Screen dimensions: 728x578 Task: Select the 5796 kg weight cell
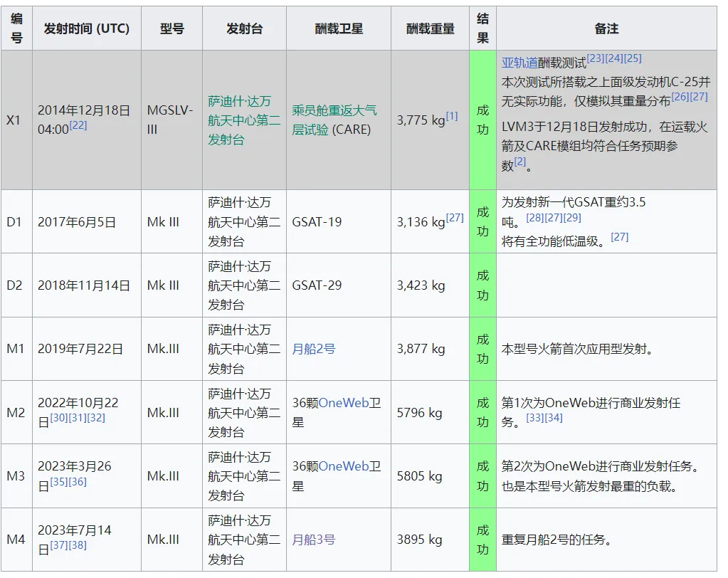click(430, 412)
